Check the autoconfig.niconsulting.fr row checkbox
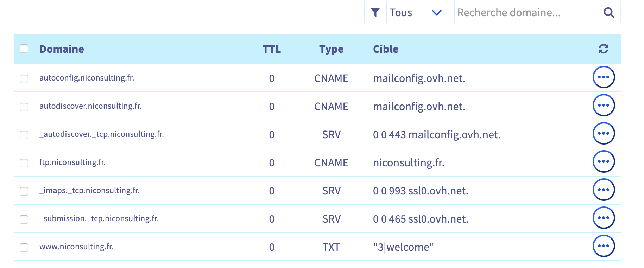 click(x=24, y=78)
